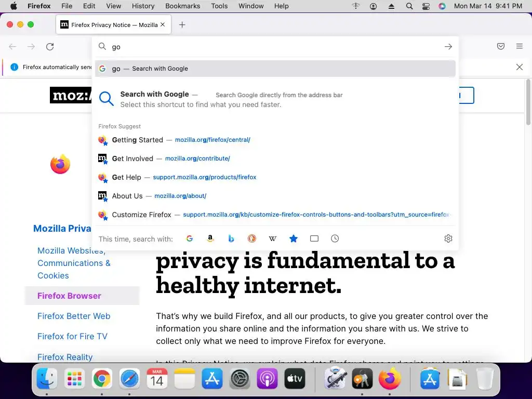The image size is (532, 399).
Task: Open Firefox Reality link
Action: (65, 357)
